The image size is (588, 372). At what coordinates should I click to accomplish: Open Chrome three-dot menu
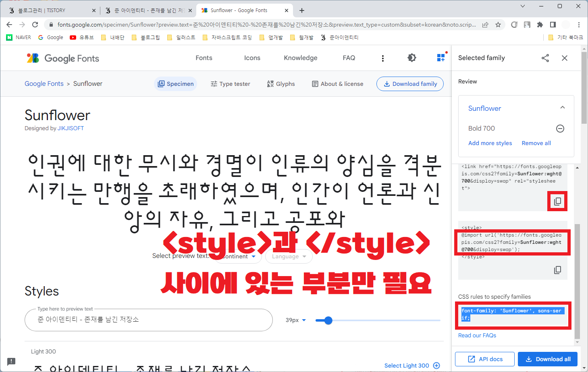pyautogui.click(x=579, y=25)
